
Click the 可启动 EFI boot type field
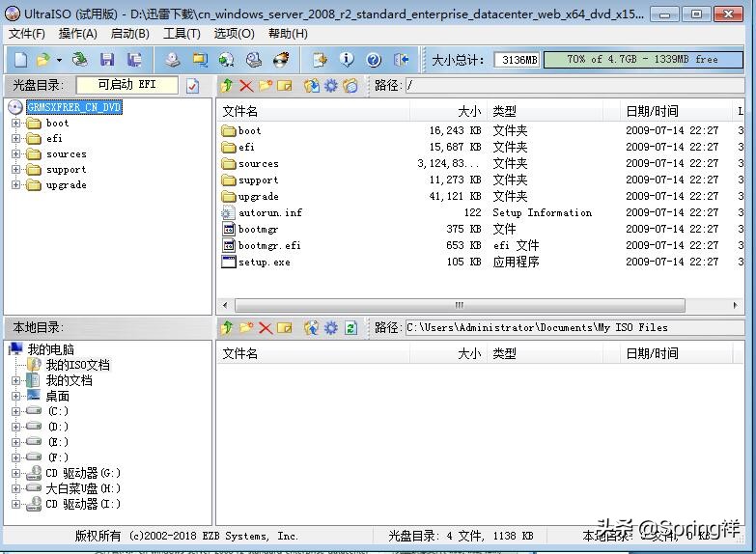coord(127,85)
